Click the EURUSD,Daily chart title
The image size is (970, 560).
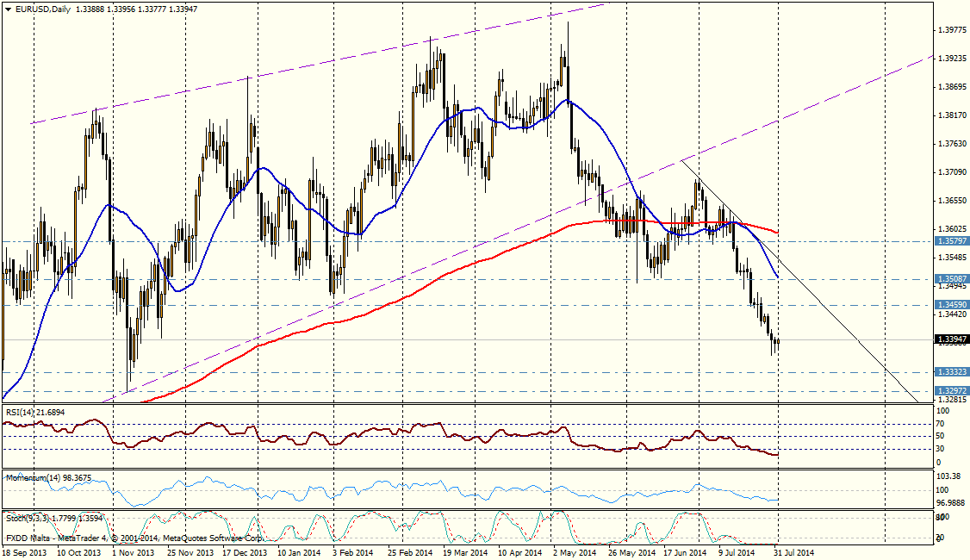coord(37,8)
